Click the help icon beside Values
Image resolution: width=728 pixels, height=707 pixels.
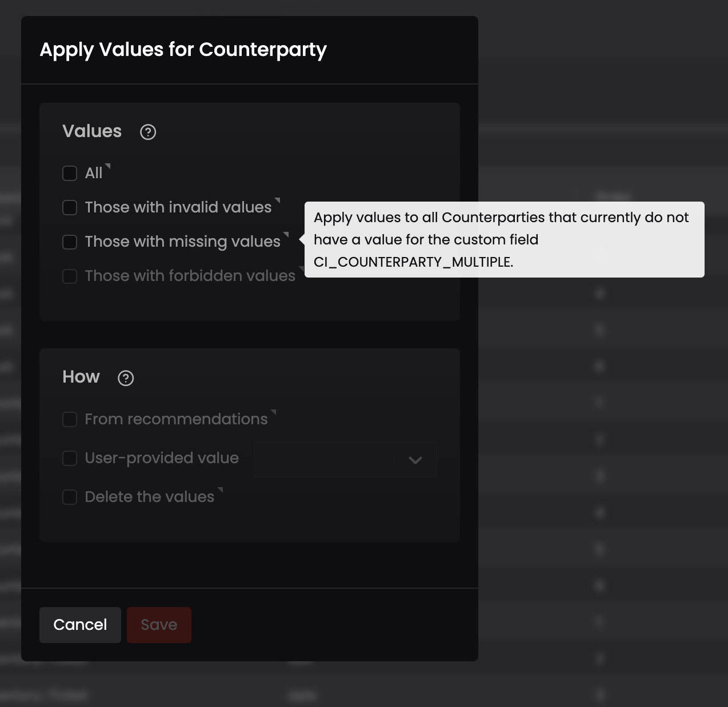click(148, 132)
